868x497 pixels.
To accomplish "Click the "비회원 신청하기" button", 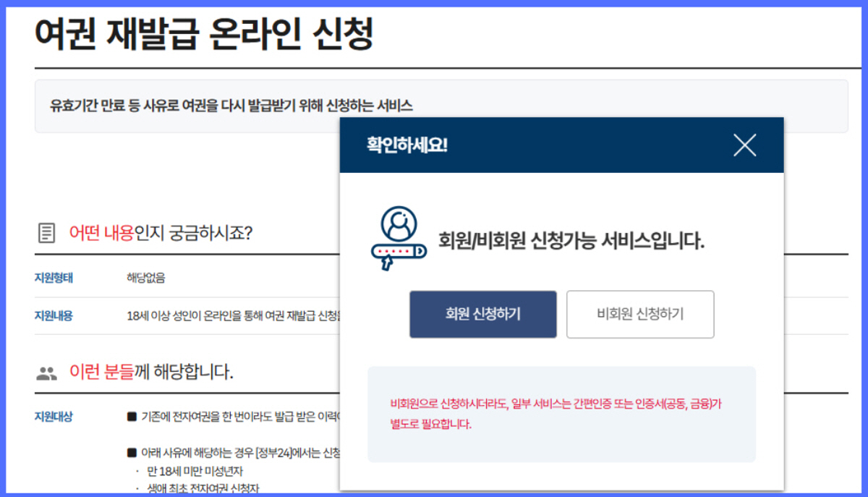I will 640,314.
